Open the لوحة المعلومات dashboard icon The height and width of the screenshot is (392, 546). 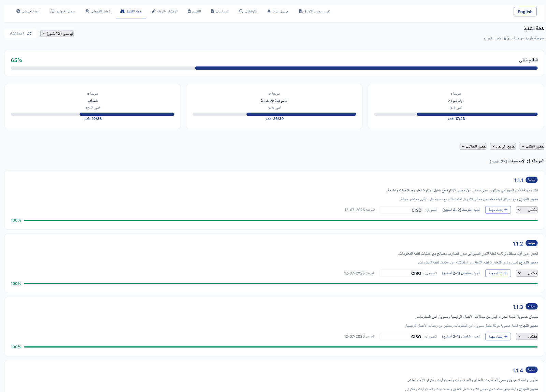point(18,11)
